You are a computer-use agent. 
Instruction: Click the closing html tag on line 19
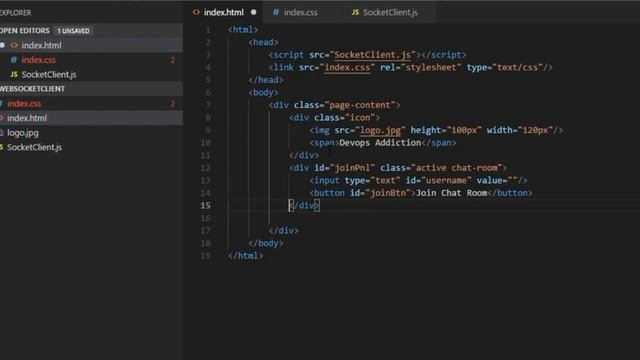click(245, 256)
